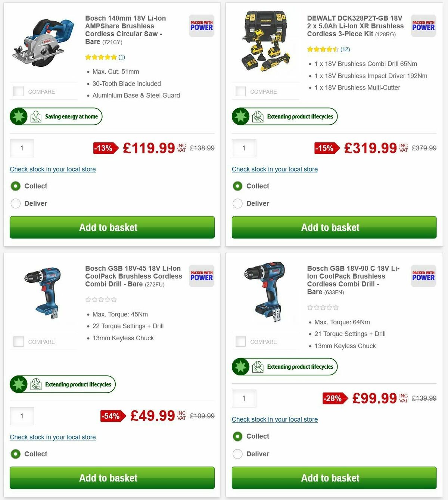Tick the COMPARE checkbox for the circular saw
Screen dimensions: 448x500
[x=18, y=91]
